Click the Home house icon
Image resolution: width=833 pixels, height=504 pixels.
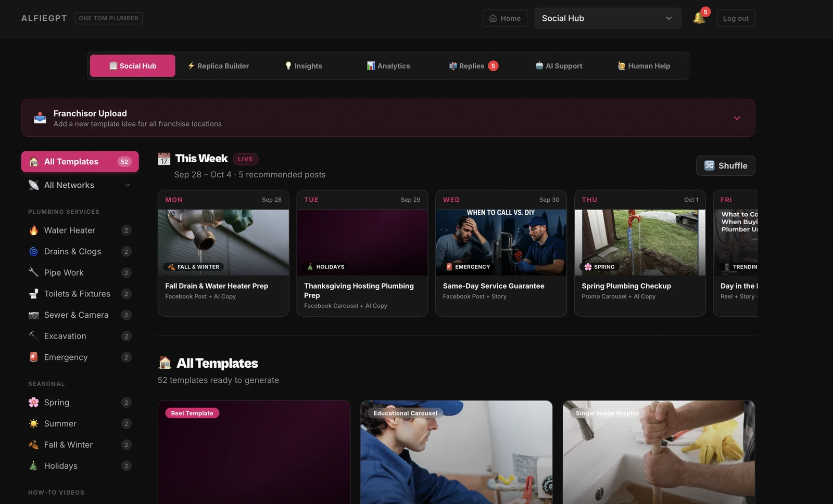[493, 18]
